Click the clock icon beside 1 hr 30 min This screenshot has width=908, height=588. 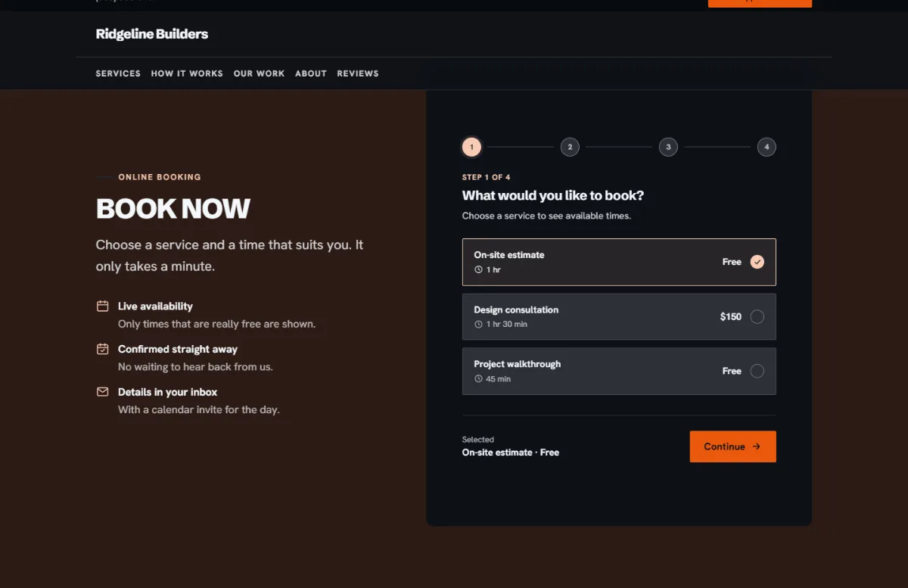click(478, 324)
